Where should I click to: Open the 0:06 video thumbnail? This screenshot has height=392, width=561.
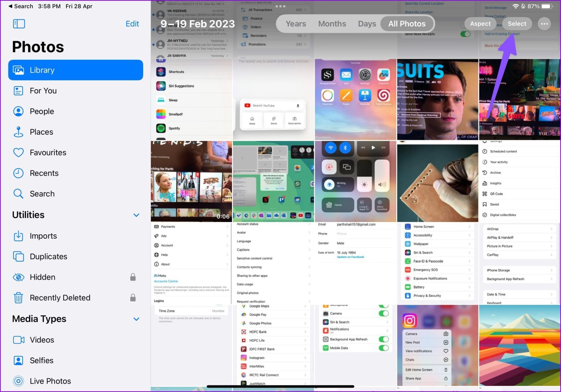(x=191, y=181)
